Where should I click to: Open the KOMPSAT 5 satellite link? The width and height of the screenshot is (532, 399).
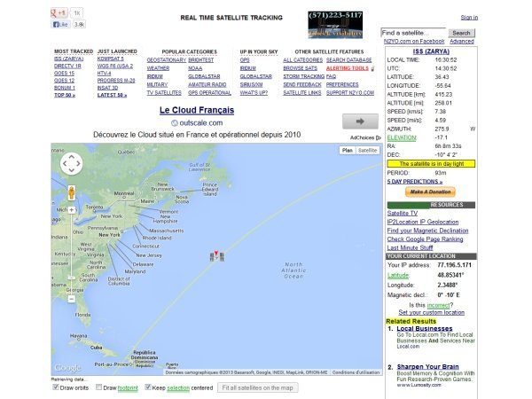tap(110, 59)
